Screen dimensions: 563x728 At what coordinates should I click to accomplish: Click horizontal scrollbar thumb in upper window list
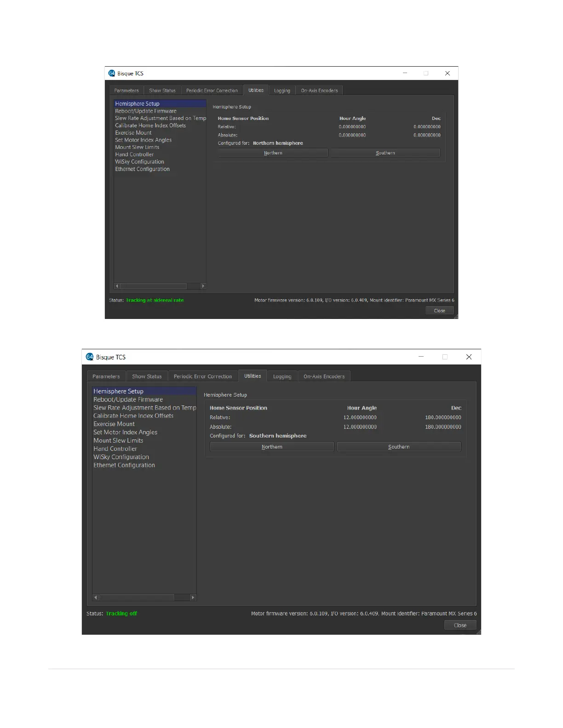point(153,286)
